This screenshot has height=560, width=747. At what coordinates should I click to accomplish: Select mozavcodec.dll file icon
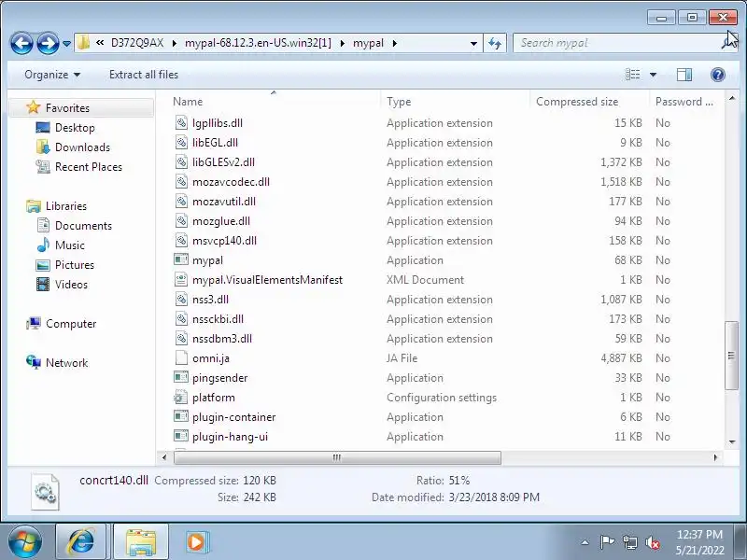click(181, 181)
